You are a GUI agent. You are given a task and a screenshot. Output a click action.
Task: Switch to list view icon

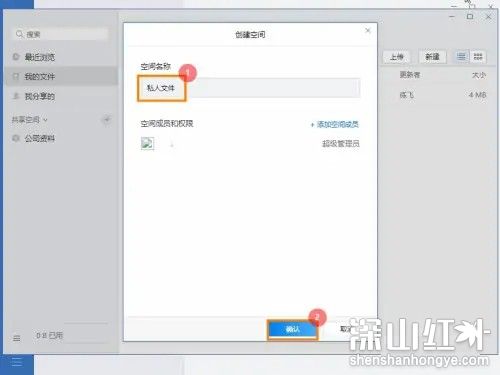[x=461, y=57]
